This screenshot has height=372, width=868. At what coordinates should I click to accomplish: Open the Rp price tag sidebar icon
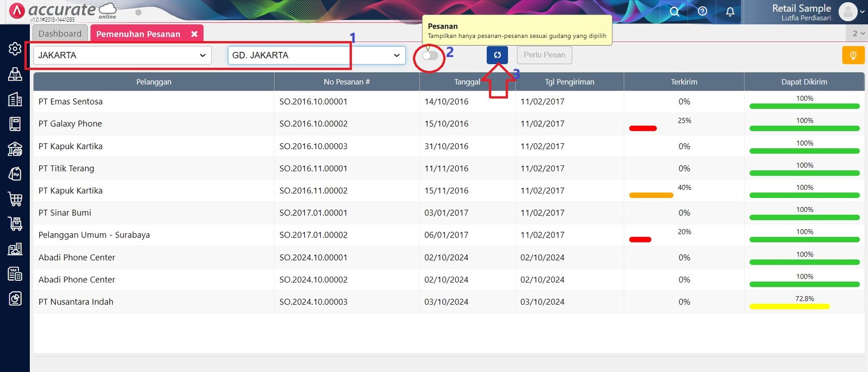tap(15, 174)
